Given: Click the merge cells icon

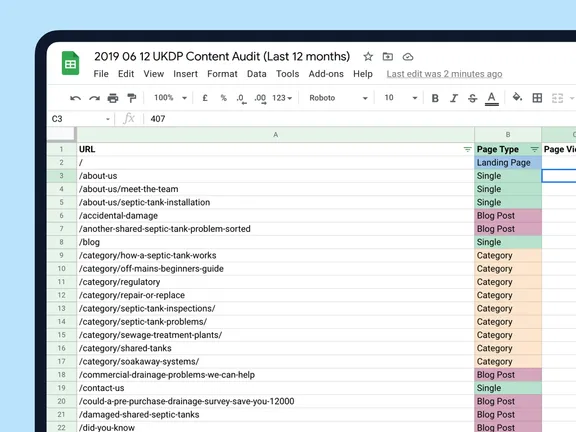Looking at the screenshot, I should click(557, 98).
